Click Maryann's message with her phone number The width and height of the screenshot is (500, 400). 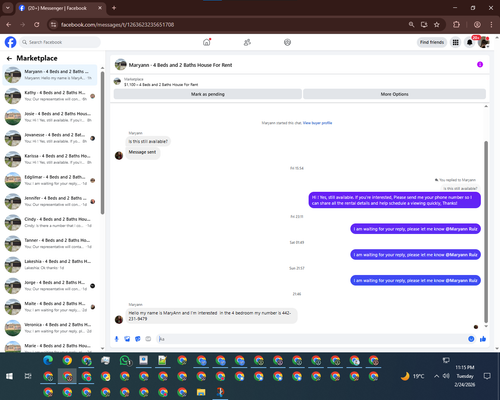pos(211,316)
